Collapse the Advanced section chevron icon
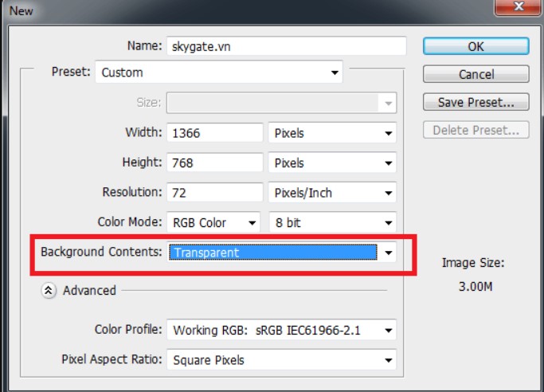Image resolution: width=544 pixels, height=392 pixels. [x=49, y=290]
